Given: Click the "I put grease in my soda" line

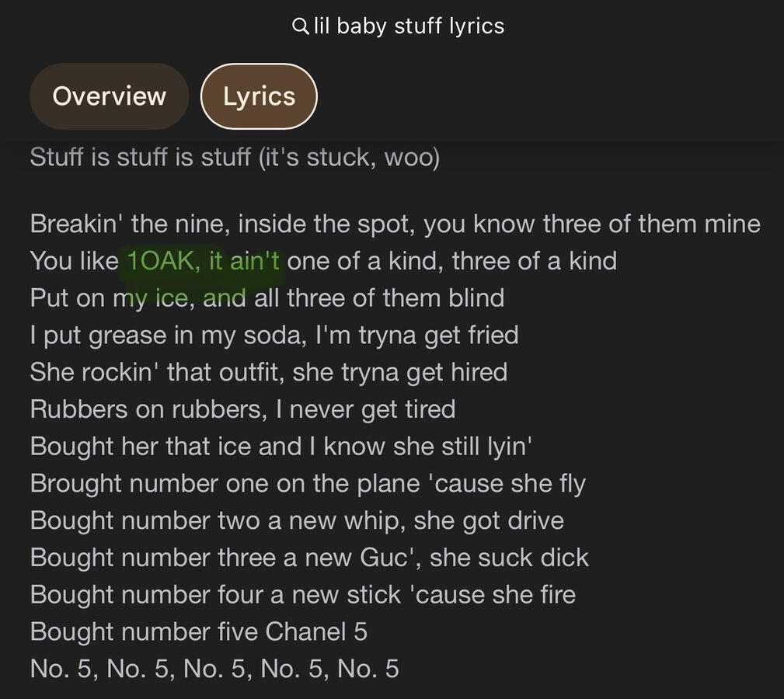Looking at the screenshot, I should 274,336.
